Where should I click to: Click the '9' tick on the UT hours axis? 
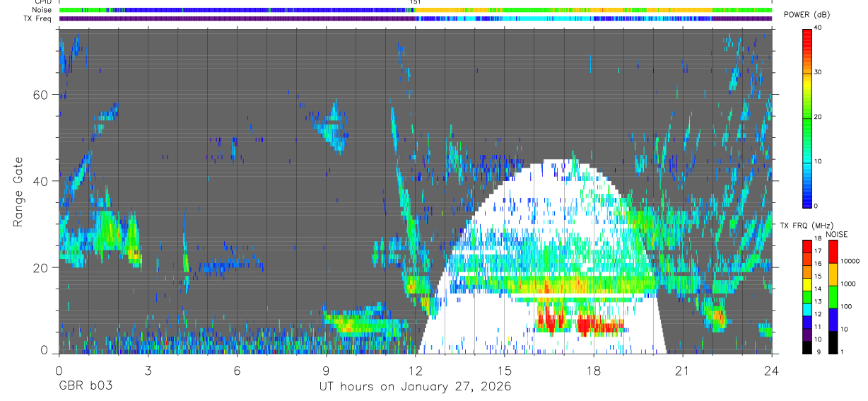tap(326, 370)
